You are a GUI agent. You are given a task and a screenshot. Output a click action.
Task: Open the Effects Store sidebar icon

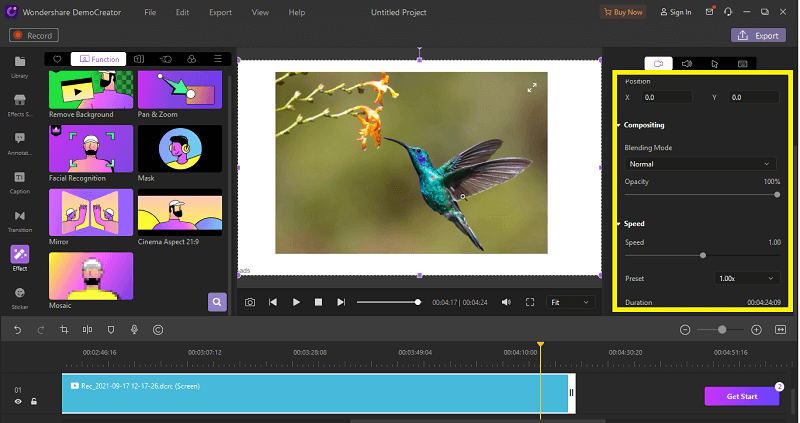[19, 105]
